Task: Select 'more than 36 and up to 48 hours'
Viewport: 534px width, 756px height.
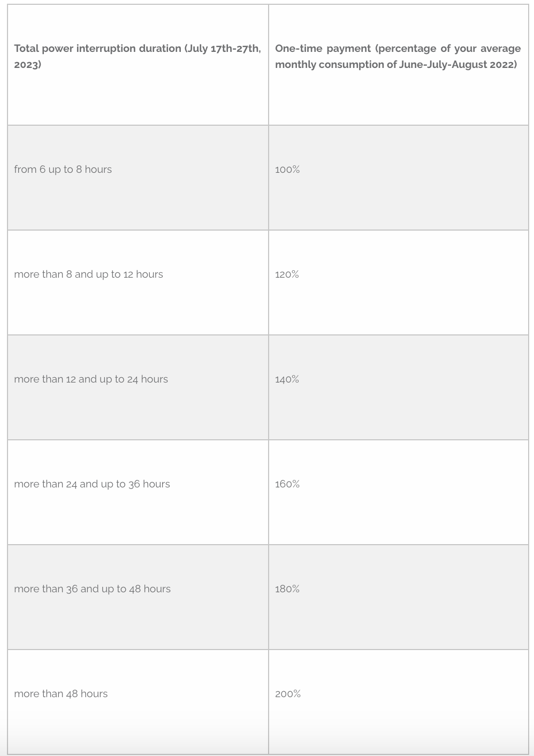Action: (x=93, y=589)
